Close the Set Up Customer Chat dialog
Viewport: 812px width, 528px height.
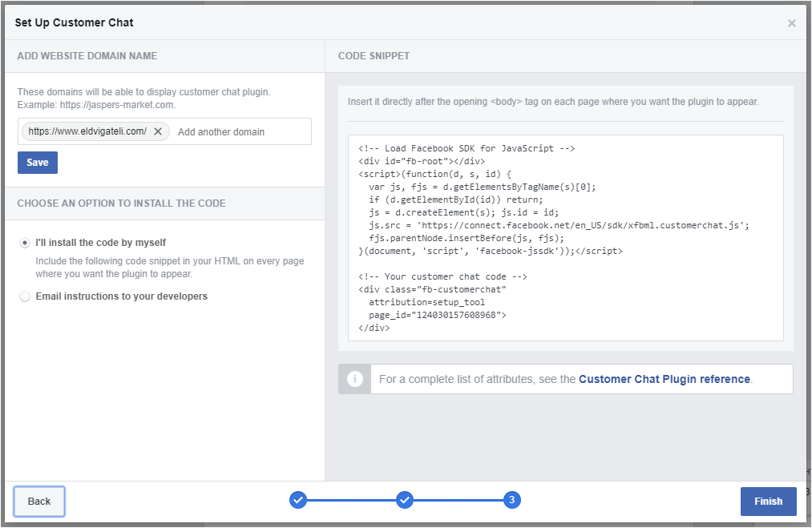click(x=791, y=23)
